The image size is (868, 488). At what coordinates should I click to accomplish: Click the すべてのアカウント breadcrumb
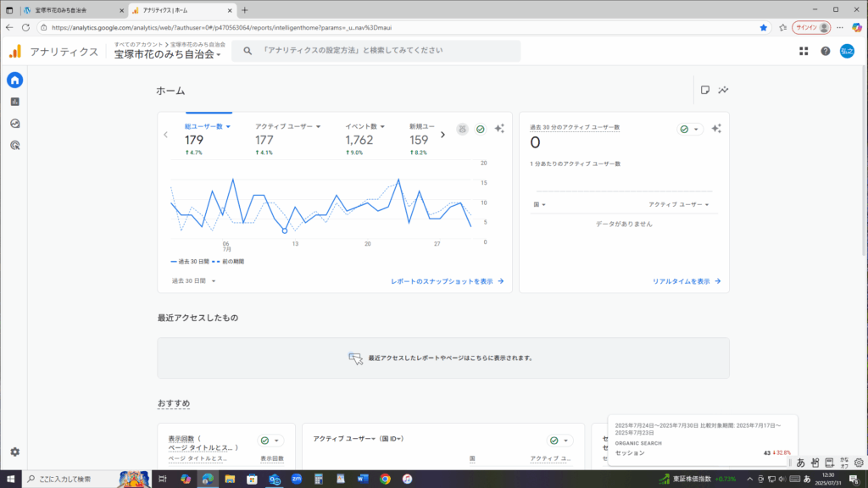[138, 44]
